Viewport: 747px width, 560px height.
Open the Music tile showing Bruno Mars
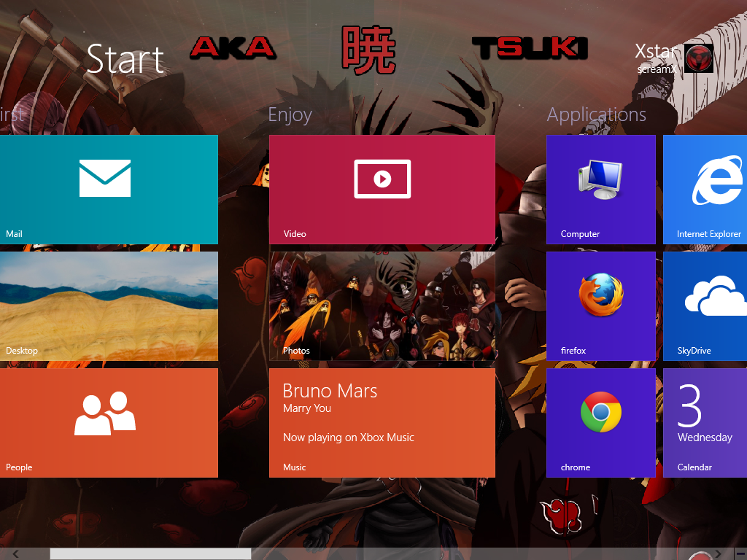382,423
